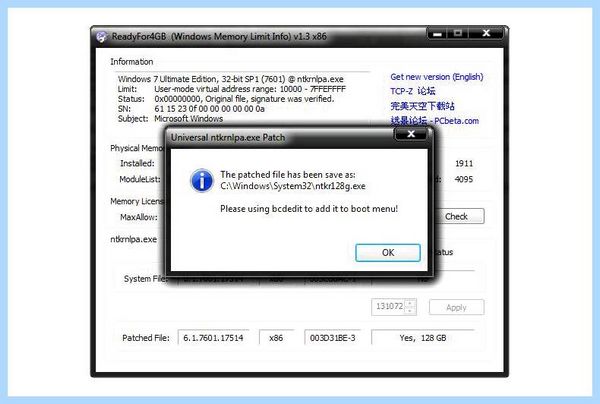Screen dimensions: 600x404
Task: Click 'The patched file has been save as:' text
Action: click(288, 175)
